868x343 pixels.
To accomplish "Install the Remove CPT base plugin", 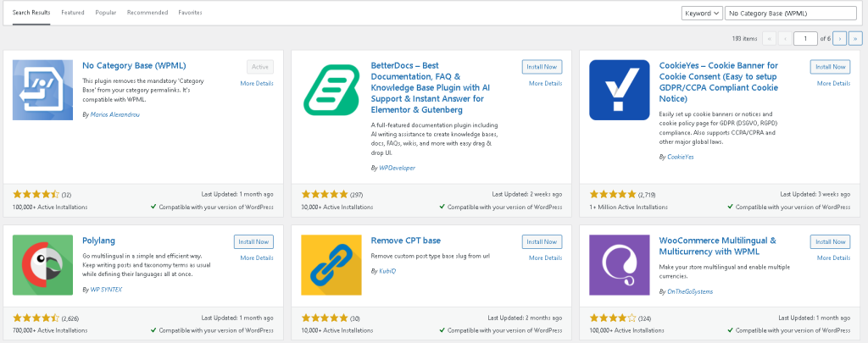I will coord(542,241).
